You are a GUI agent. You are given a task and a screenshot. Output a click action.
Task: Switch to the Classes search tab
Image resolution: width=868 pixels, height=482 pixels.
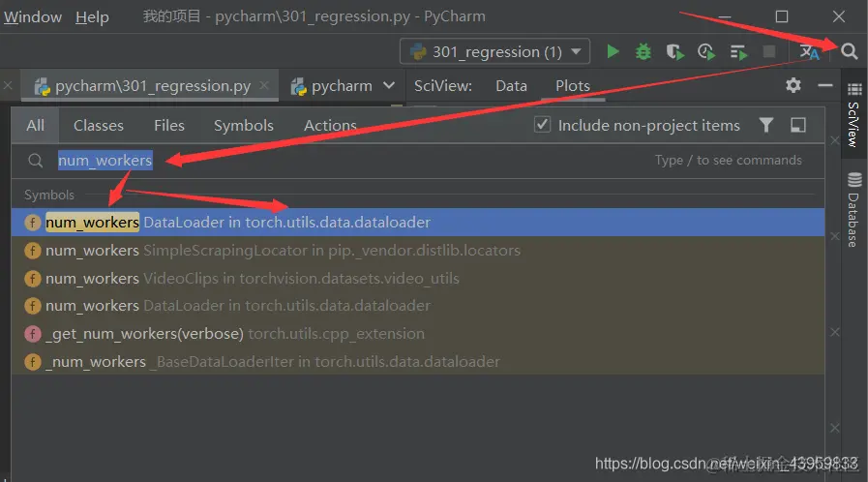(x=99, y=126)
